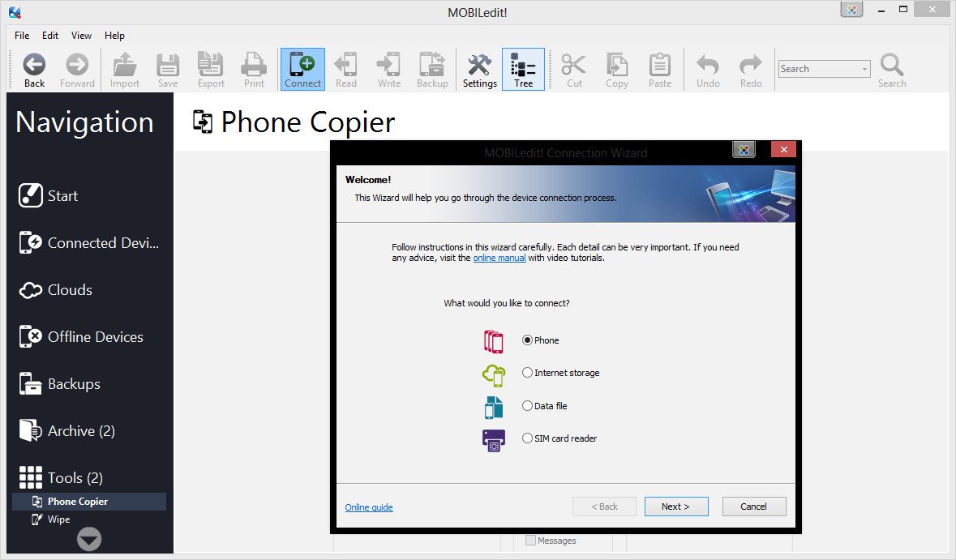This screenshot has height=560, width=956.
Task: Tick the Messages checkbox behind the wizard
Action: pyautogui.click(x=530, y=540)
